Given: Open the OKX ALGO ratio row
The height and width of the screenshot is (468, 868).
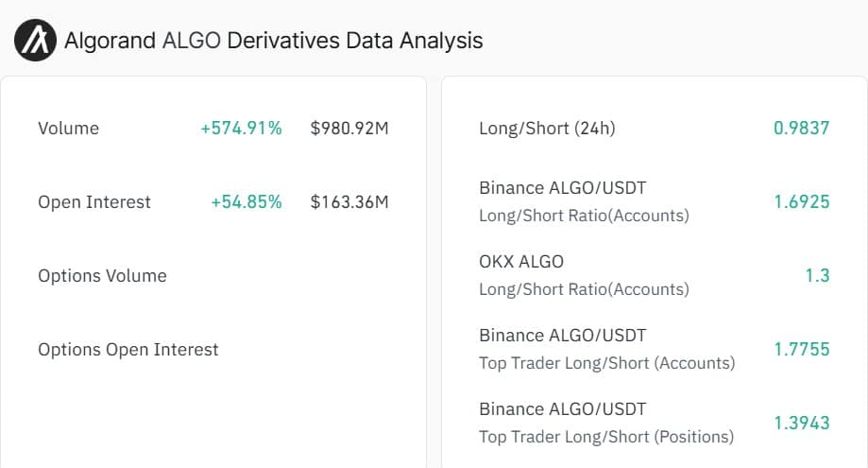Looking at the screenshot, I should pos(655,275).
